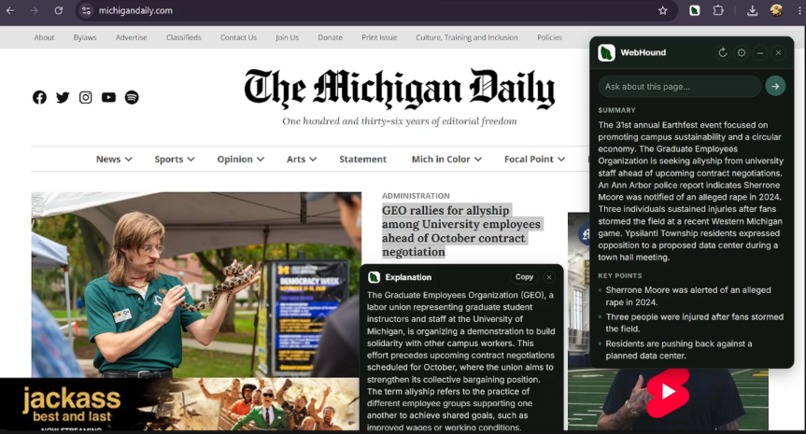Refresh the WebHound summary
Screen dimensions: 806x434
coord(723,52)
